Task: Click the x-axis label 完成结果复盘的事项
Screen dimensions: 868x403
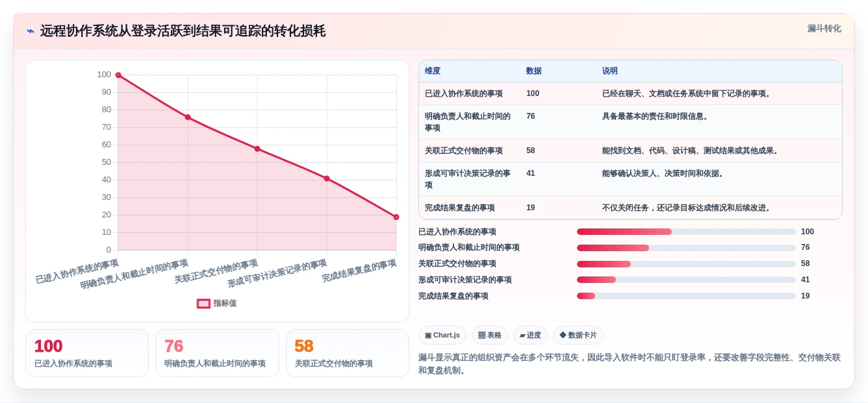Action: tap(359, 271)
